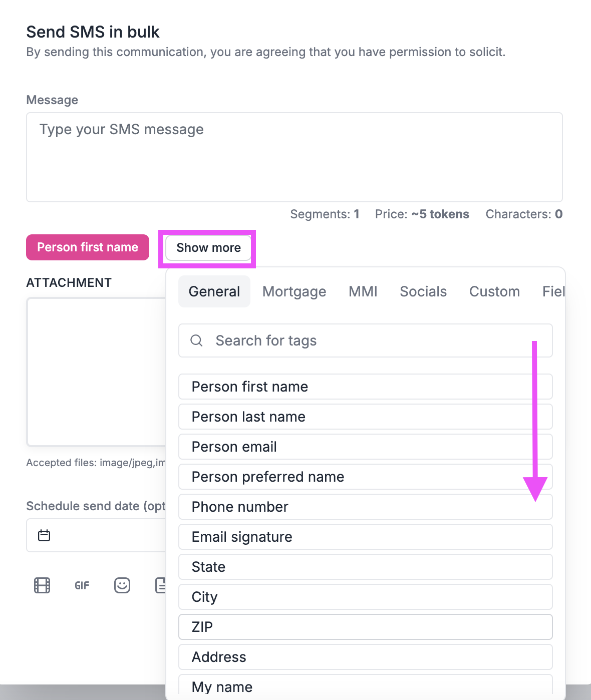
Task: Open the GIF picker icon
Action: pos(81,585)
